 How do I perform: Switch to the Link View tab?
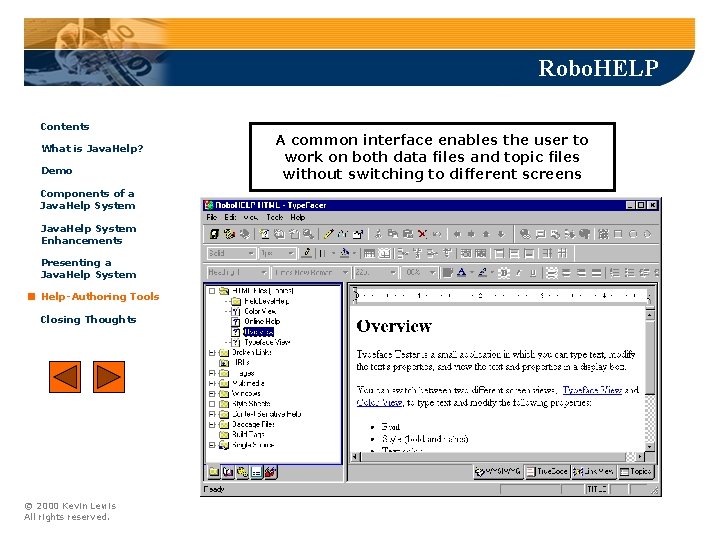coord(593,472)
